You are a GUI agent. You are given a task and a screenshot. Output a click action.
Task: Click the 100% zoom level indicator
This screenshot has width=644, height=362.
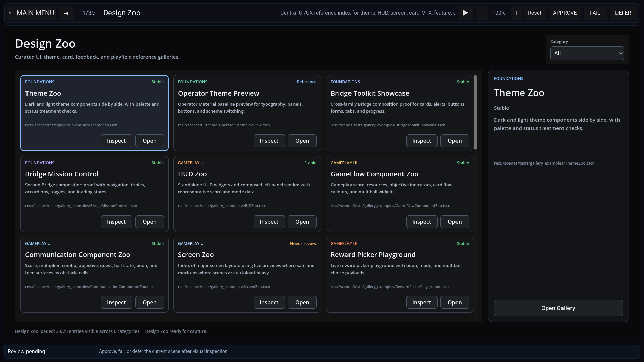coord(499,13)
